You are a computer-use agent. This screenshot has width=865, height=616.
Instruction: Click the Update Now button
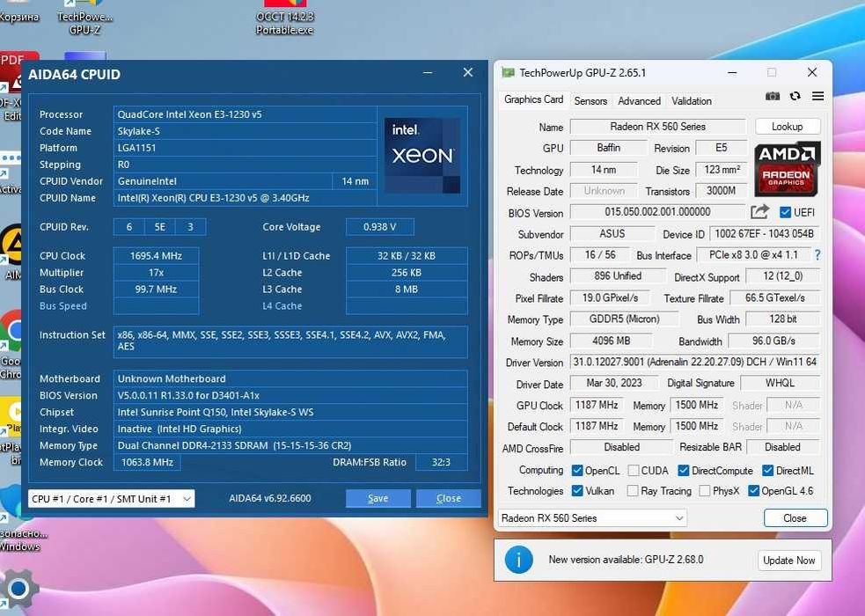click(788, 561)
